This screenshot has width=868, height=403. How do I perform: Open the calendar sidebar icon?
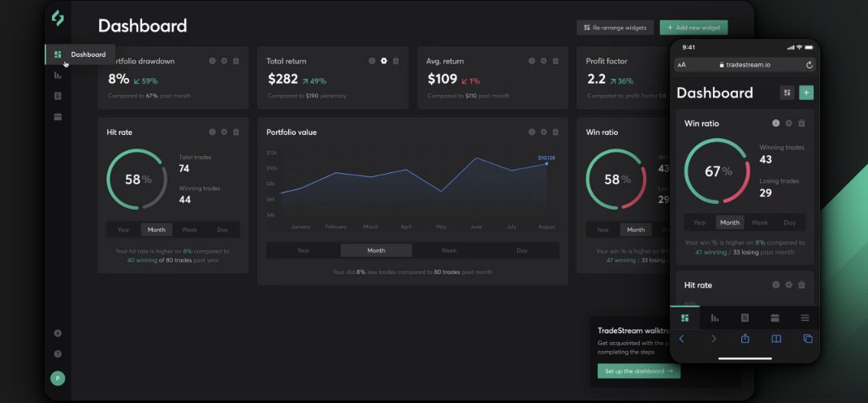(x=58, y=117)
